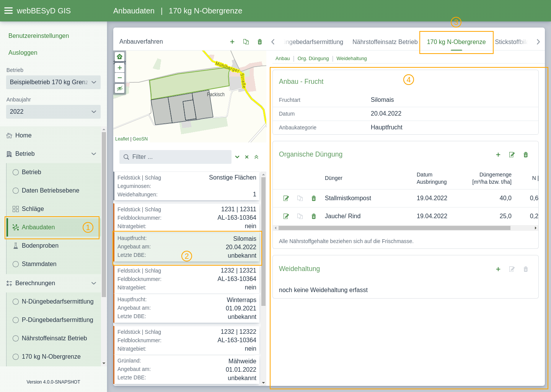Toggle map layer visibility eye icon
This screenshot has height=392, width=551.
[120, 88]
